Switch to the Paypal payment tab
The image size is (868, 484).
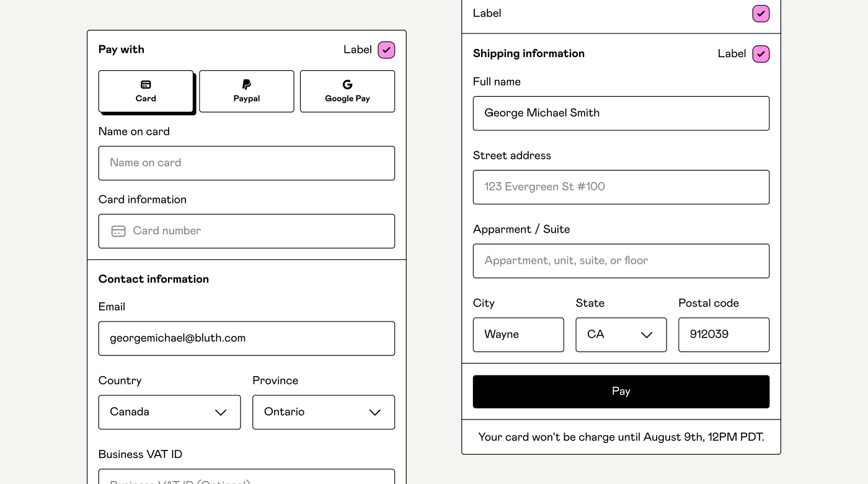pyautogui.click(x=246, y=91)
